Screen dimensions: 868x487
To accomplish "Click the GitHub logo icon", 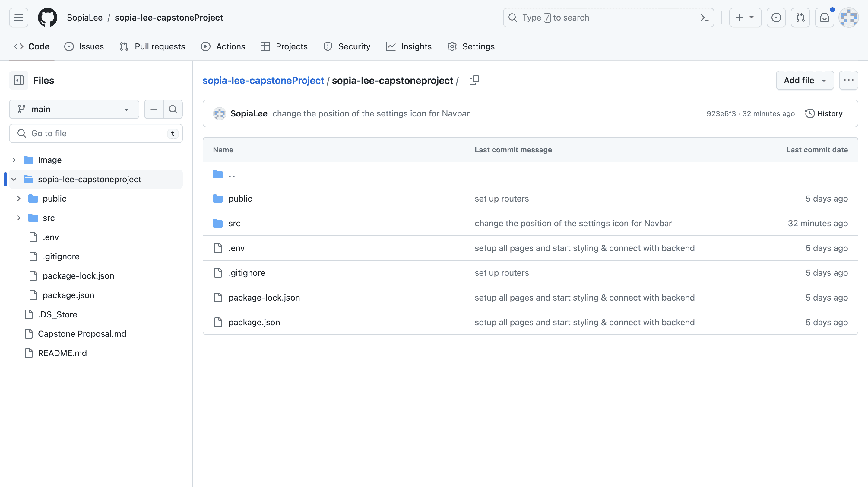I will click(48, 18).
